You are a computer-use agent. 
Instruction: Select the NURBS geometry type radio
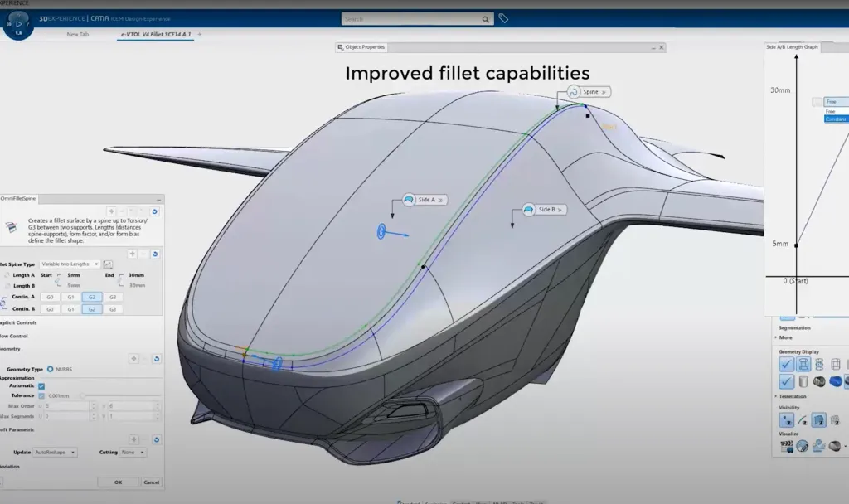tap(51, 369)
